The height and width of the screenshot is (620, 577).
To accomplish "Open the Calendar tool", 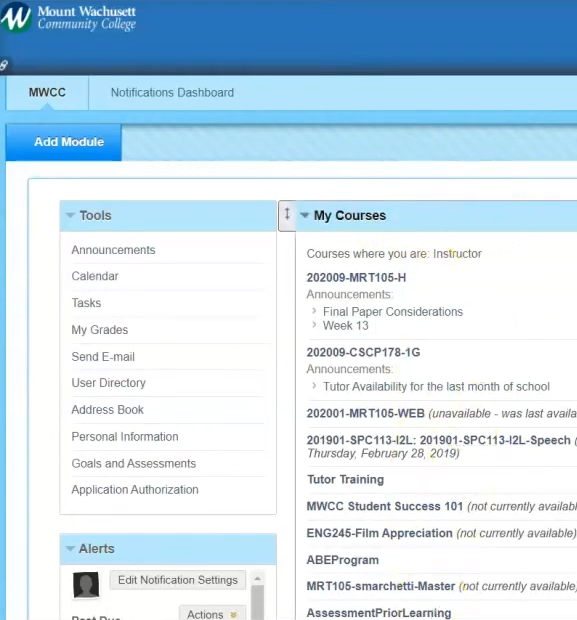I will (95, 276).
